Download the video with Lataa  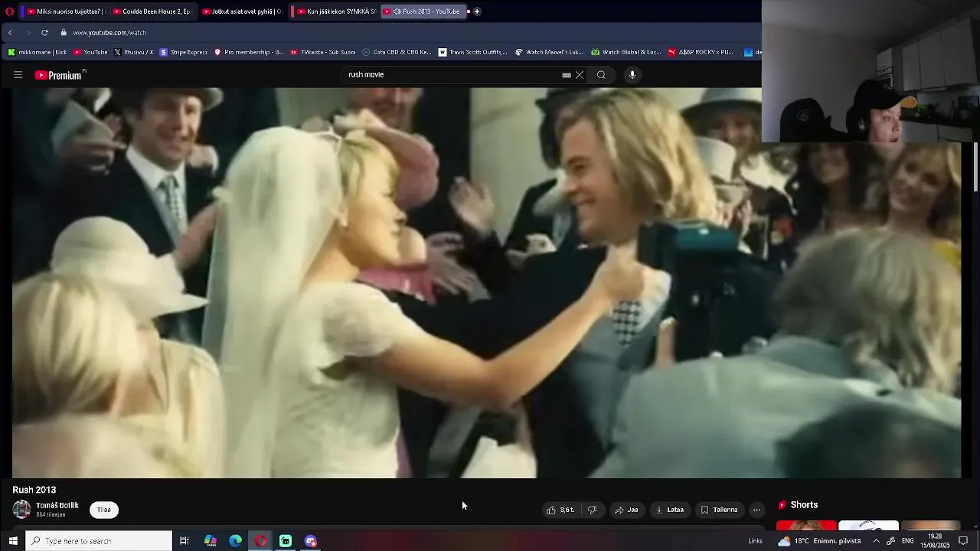click(670, 510)
